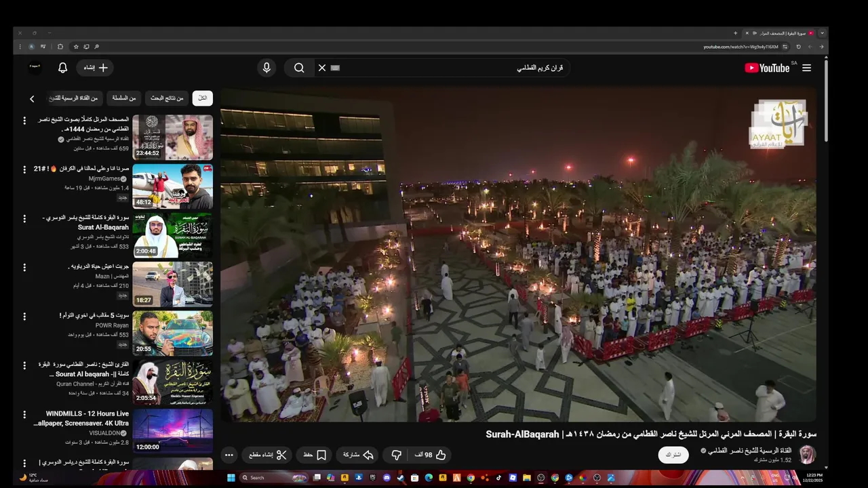Open POWR Rayan 20:55 video thumbnail
Viewport: 868px width, 488px height.
[x=172, y=333]
